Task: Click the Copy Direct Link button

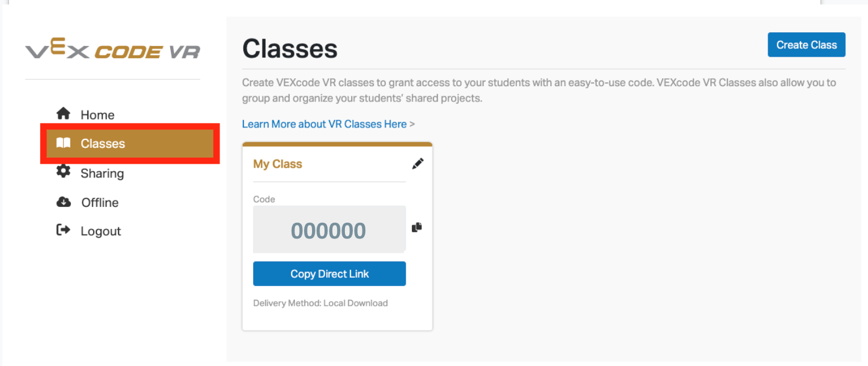Action: point(329,274)
